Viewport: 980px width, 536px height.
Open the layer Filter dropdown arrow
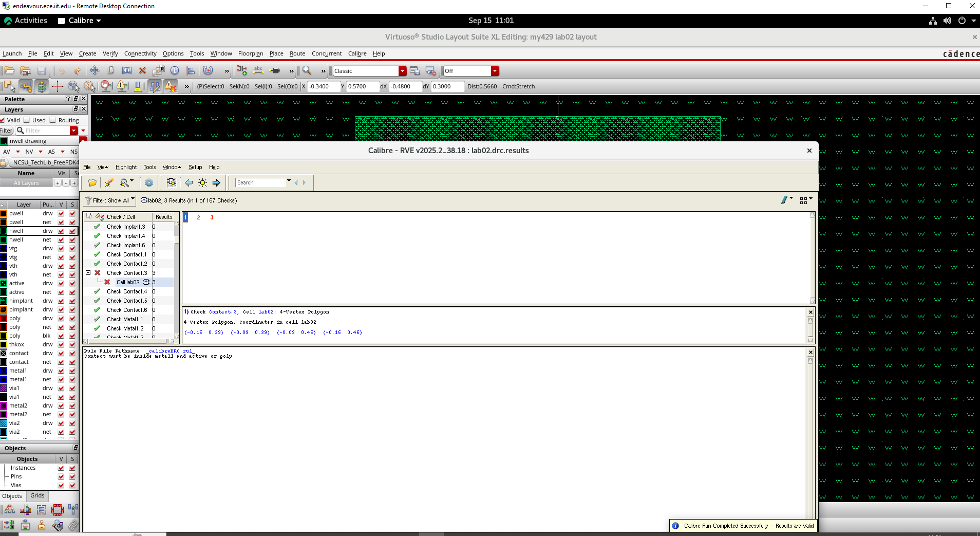74,131
